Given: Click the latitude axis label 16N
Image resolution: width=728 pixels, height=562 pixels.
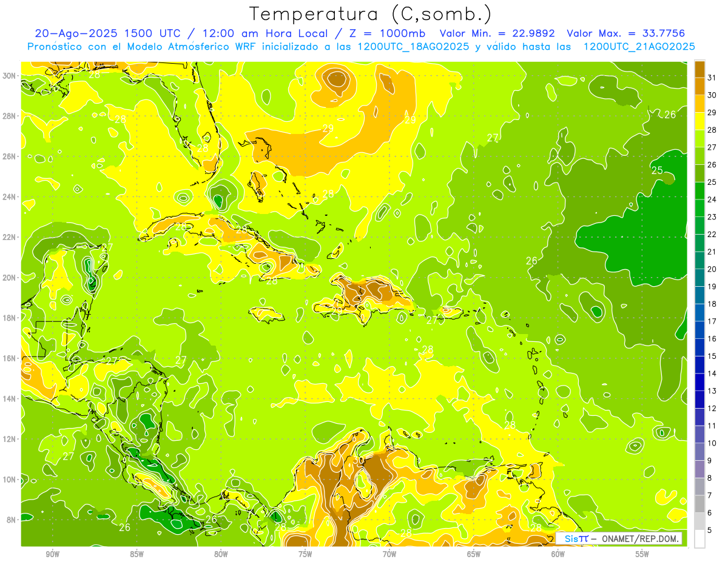Looking at the screenshot, I should coord(9,358).
